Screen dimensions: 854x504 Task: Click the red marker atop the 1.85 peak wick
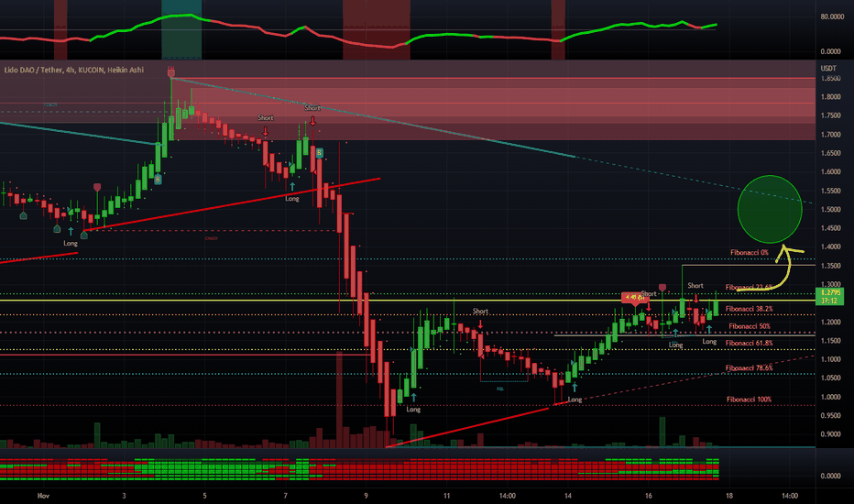pos(171,73)
